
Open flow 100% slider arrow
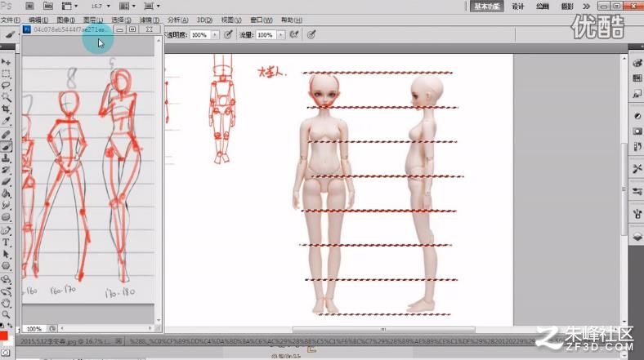(281, 35)
